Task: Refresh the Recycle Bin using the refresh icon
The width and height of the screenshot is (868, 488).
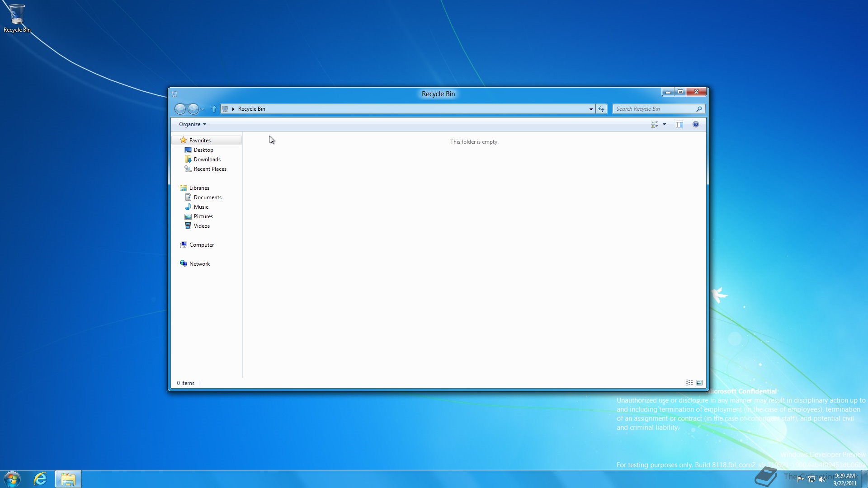Action: (x=602, y=109)
